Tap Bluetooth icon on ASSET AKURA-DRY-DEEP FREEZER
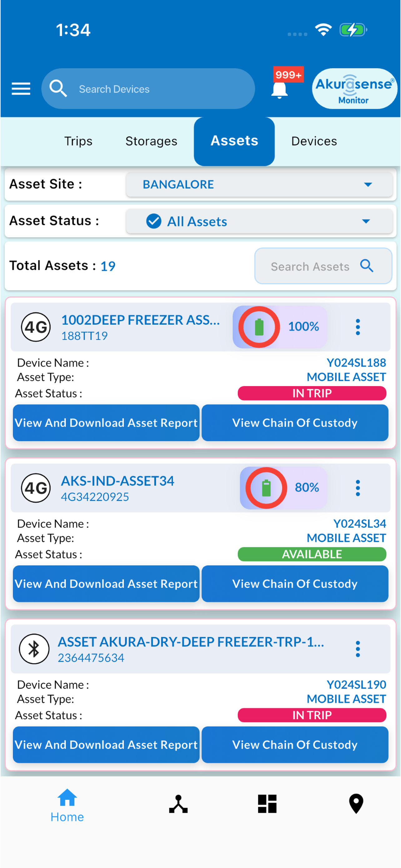 point(34,649)
